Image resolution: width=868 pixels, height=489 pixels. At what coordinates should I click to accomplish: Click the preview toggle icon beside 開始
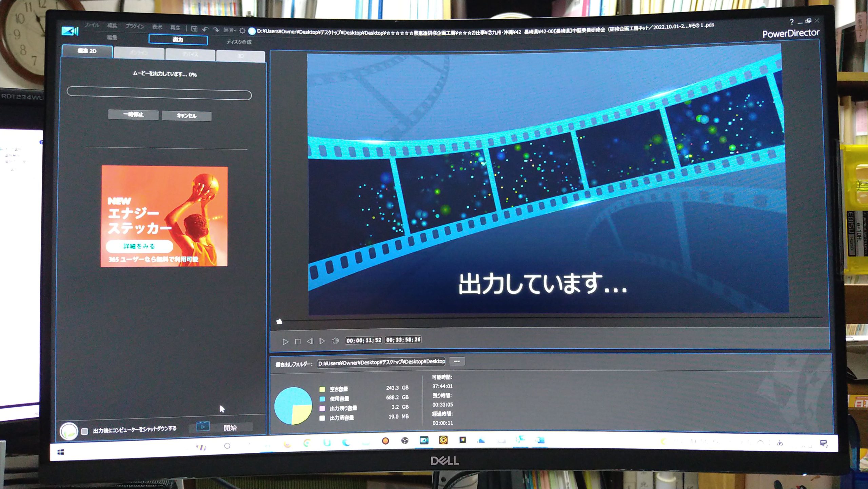point(203,427)
